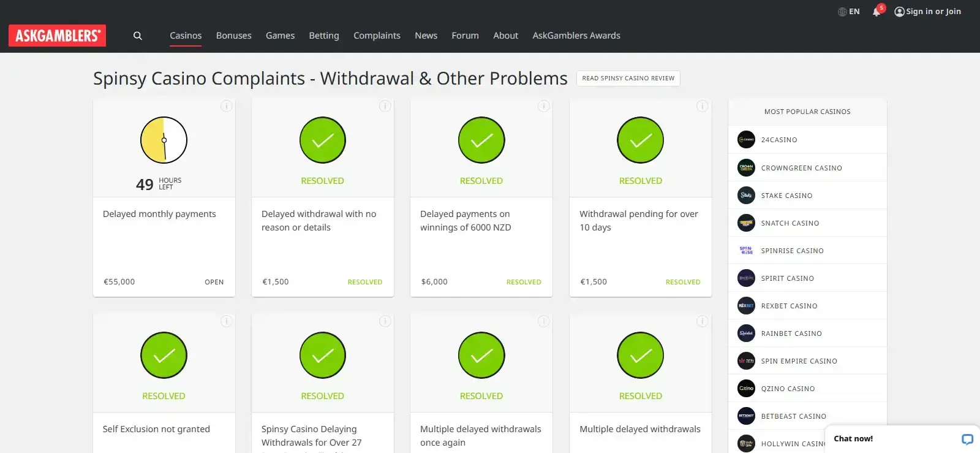Open the News menu item

pyautogui.click(x=426, y=36)
